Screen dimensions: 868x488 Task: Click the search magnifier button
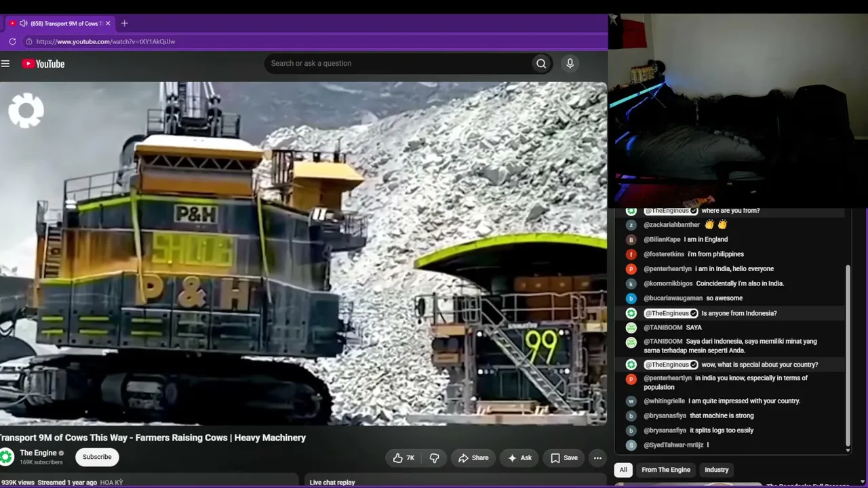point(541,64)
